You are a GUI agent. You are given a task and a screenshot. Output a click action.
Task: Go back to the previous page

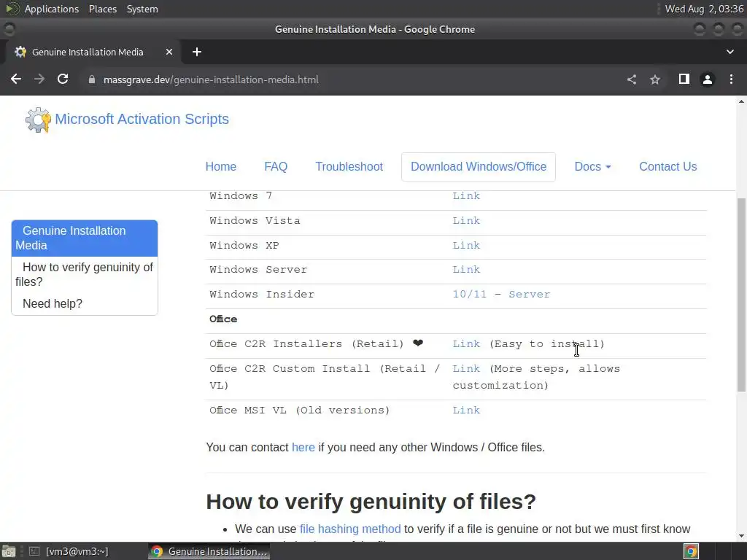point(16,79)
